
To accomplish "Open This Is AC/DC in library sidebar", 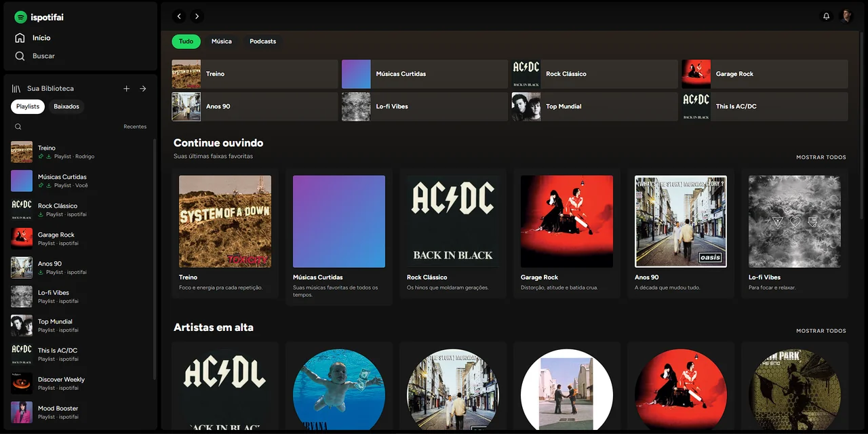I will click(80, 355).
